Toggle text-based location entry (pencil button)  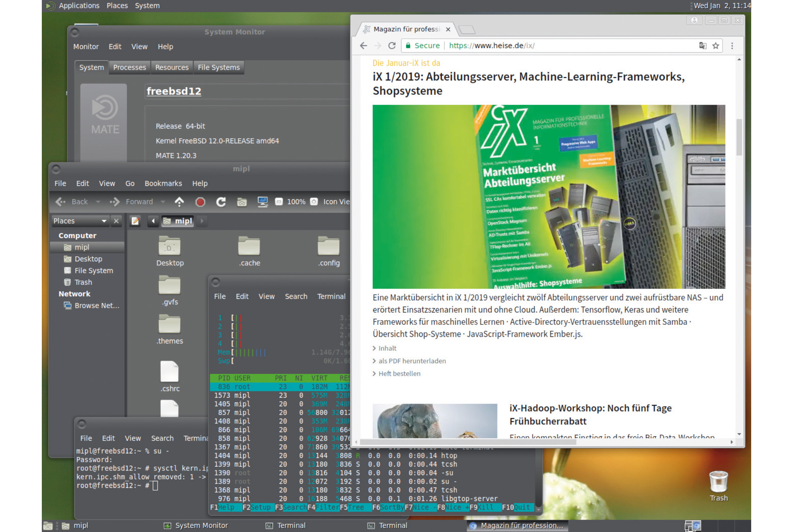pyautogui.click(x=135, y=221)
